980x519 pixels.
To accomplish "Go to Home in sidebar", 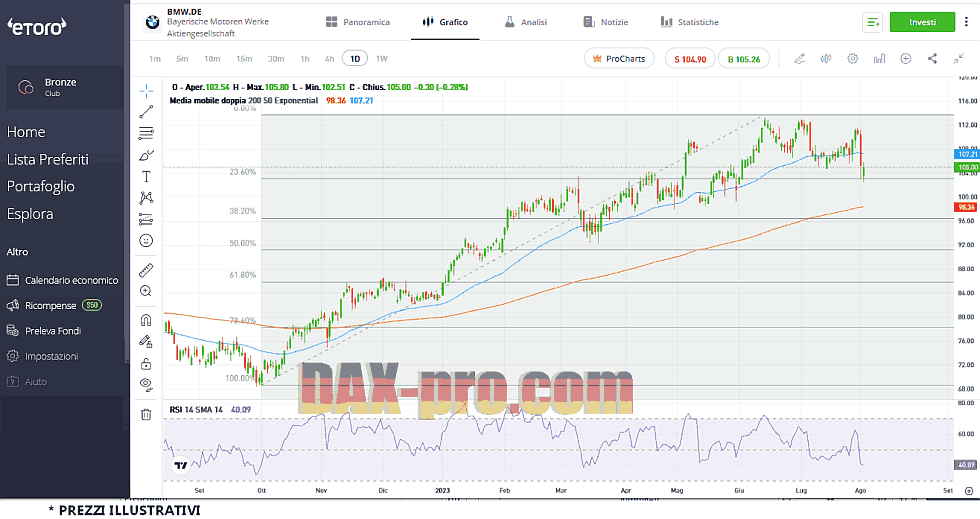I will pos(26,132).
